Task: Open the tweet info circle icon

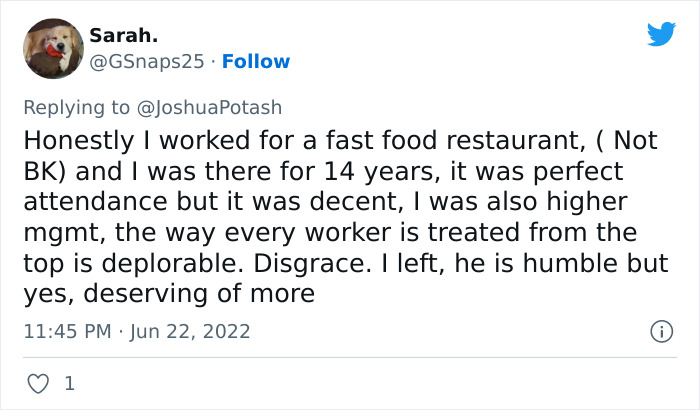Action: (x=660, y=331)
